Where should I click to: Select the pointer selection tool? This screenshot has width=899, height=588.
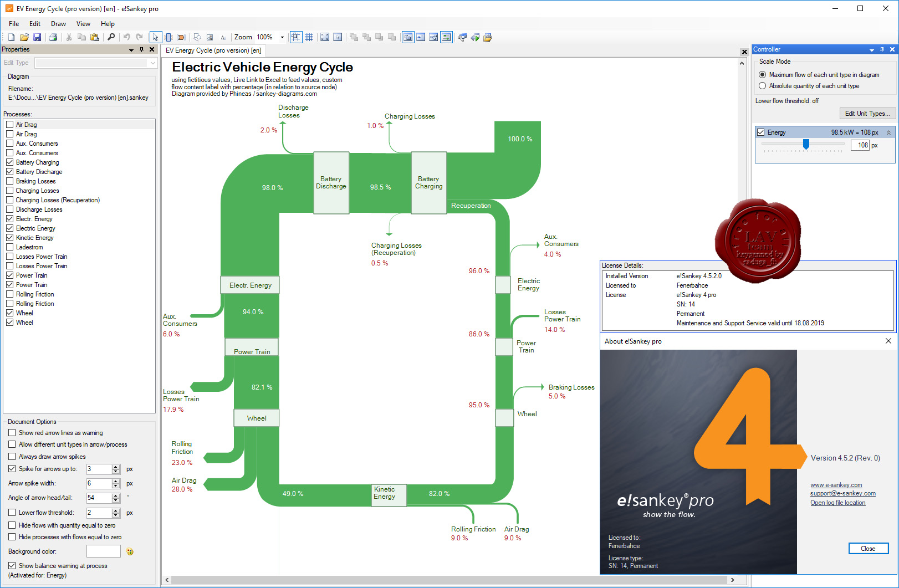(156, 37)
